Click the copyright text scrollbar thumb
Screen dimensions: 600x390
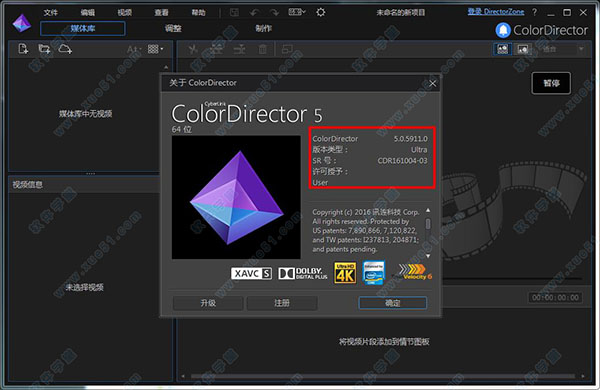pyautogui.click(x=428, y=224)
